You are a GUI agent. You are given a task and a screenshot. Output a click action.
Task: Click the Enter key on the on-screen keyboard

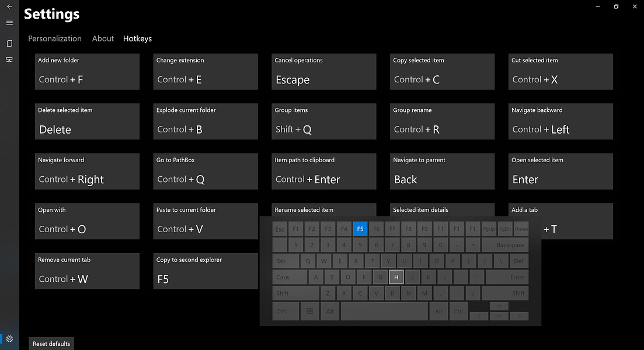[x=507, y=277]
